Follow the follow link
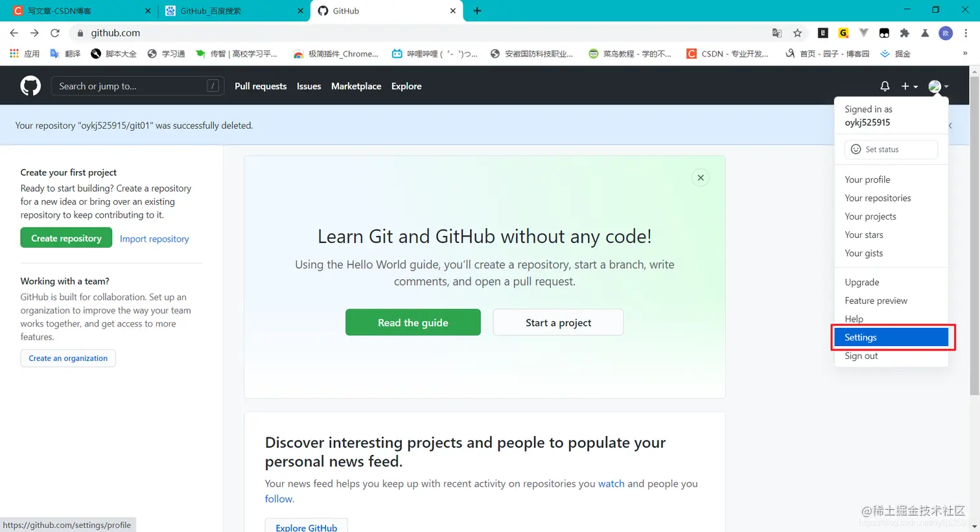Viewport: 980px width, 532px height. (279, 499)
